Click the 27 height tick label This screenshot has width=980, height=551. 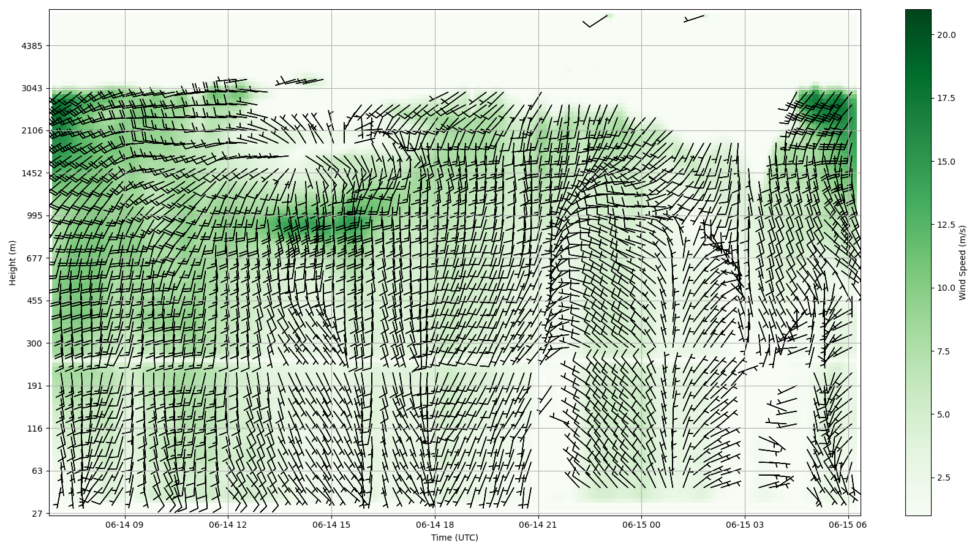pos(37,514)
